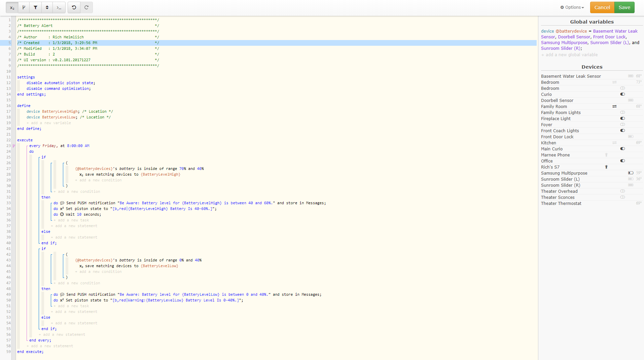The image size is (644, 360).
Task: Toggle the Front Coach Lights switch
Action: (x=622, y=131)
